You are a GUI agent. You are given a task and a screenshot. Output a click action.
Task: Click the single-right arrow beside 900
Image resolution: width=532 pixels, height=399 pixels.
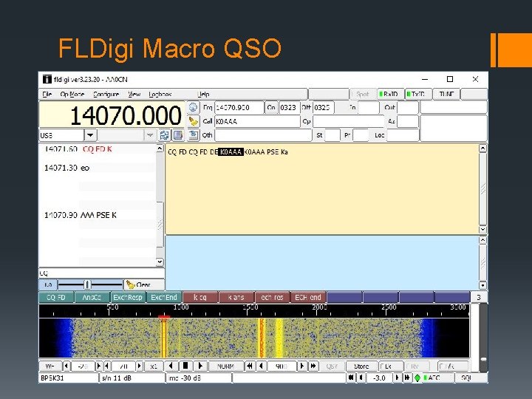coord(301,366)
